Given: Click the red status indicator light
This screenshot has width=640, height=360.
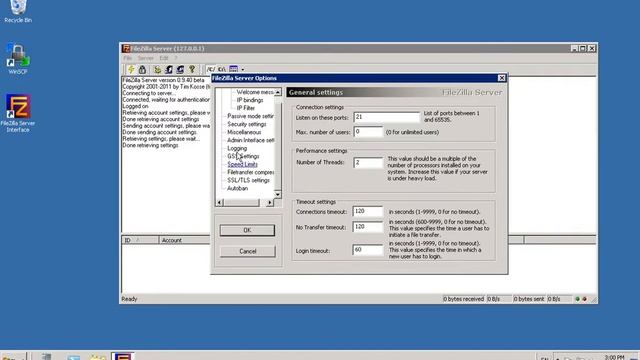Looking at the screenshot, I should coord(584,299).
